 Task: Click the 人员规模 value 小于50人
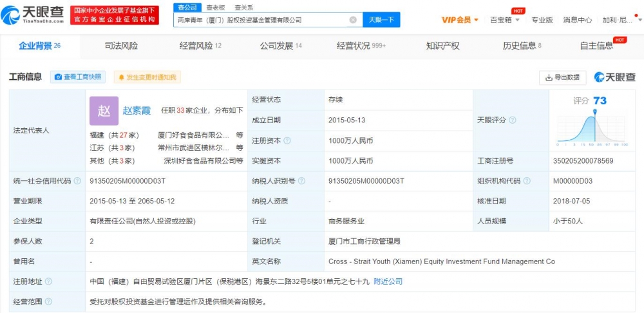pos(567,221)
